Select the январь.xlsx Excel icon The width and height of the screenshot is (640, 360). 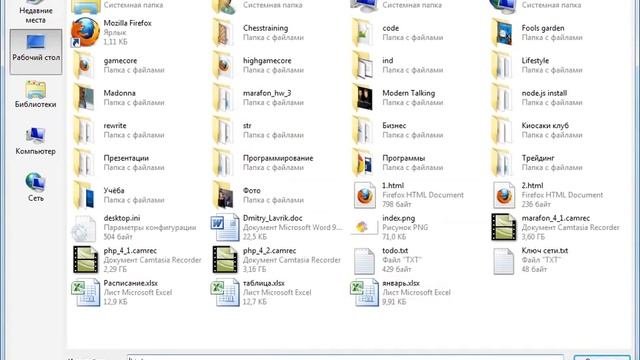coord(364,292)
